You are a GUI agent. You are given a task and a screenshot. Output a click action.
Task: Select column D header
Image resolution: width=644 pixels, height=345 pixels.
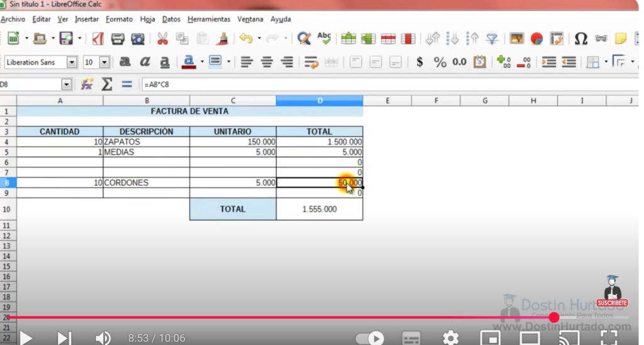click(319, 101)
